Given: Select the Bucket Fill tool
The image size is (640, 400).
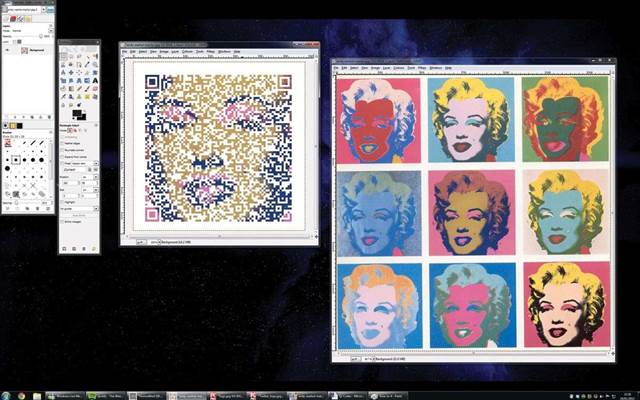Looking at the screenshot, I should click(x=63, y=89).
